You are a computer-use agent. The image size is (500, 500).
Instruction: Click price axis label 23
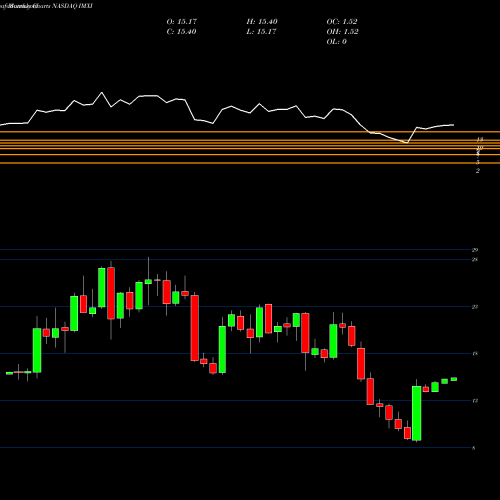tap(475, 307)
